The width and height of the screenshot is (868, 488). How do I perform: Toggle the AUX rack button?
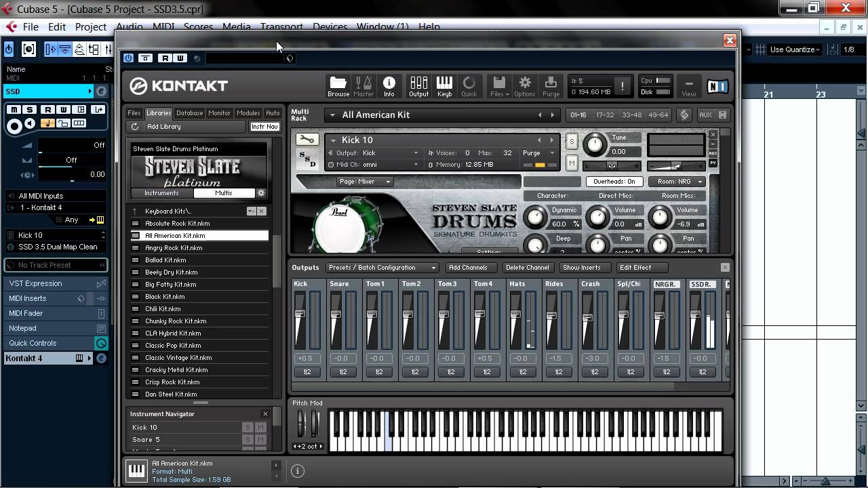[x=705, y=115]
